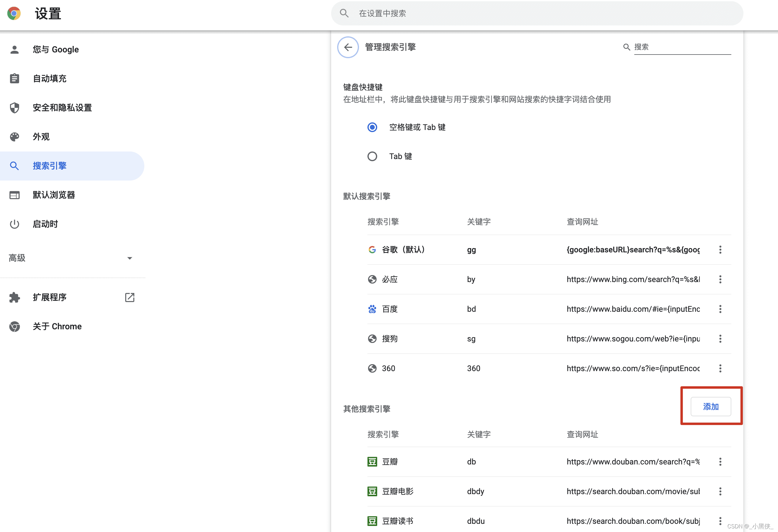Click the douban.com/search query URL
This screenshot has height=532, width=778.
633,462
